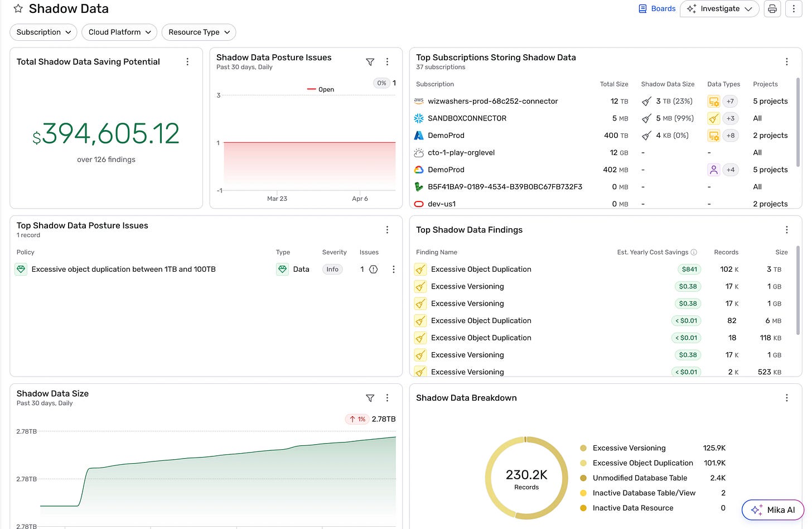Open kebab menu of Shadow Data Breakdown widget
The height and width of the screenshot is (529, 812).
point(786,398)
